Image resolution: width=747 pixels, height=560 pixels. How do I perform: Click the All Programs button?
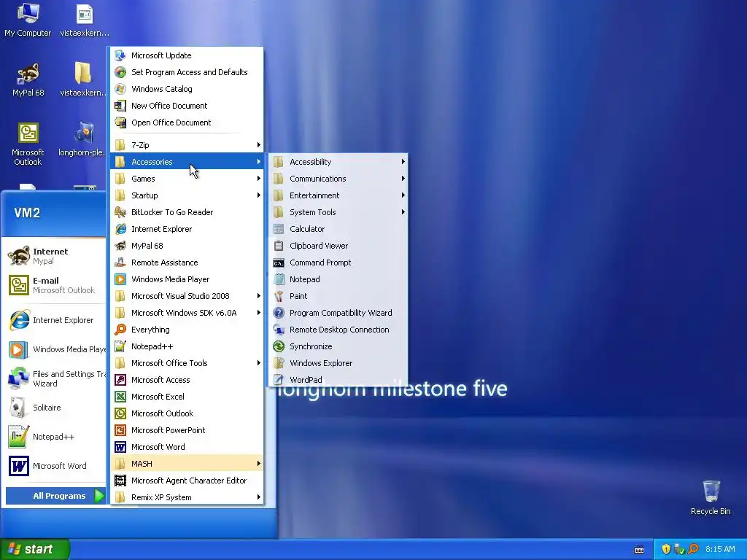coord(55,496)
